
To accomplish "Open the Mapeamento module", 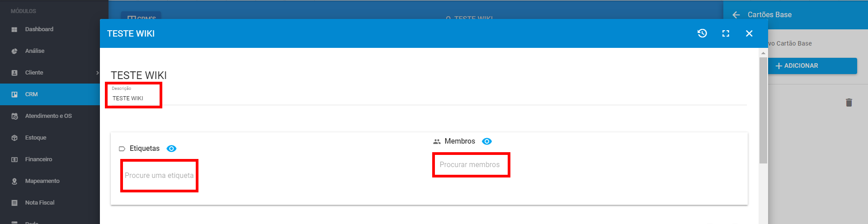I will point(50,181).
